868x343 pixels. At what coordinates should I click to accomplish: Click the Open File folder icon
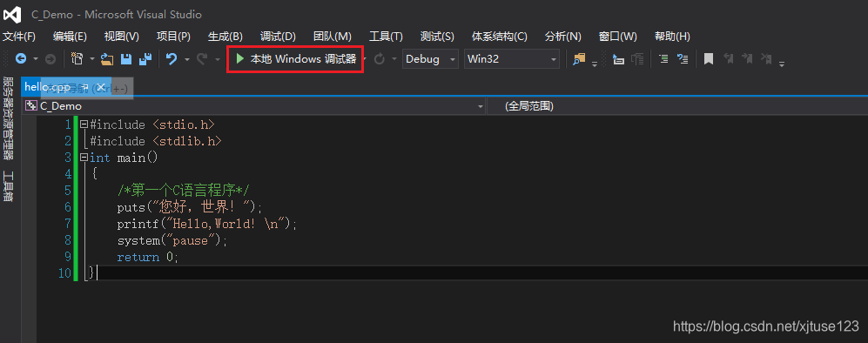click(106, 58)
